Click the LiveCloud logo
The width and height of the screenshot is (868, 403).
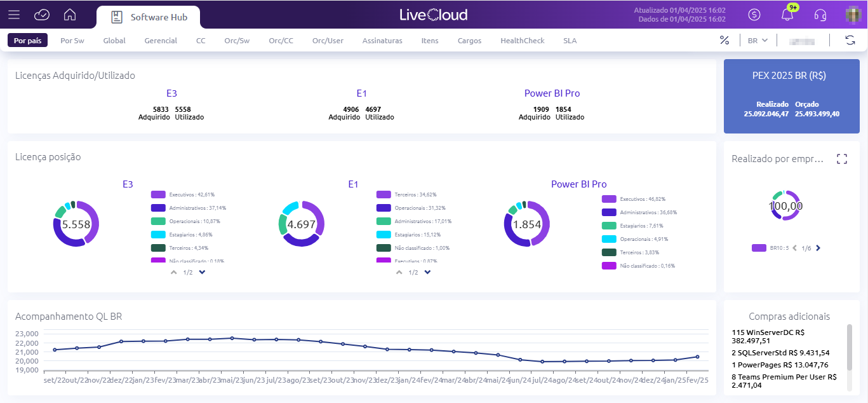click(x=434, y=15)
